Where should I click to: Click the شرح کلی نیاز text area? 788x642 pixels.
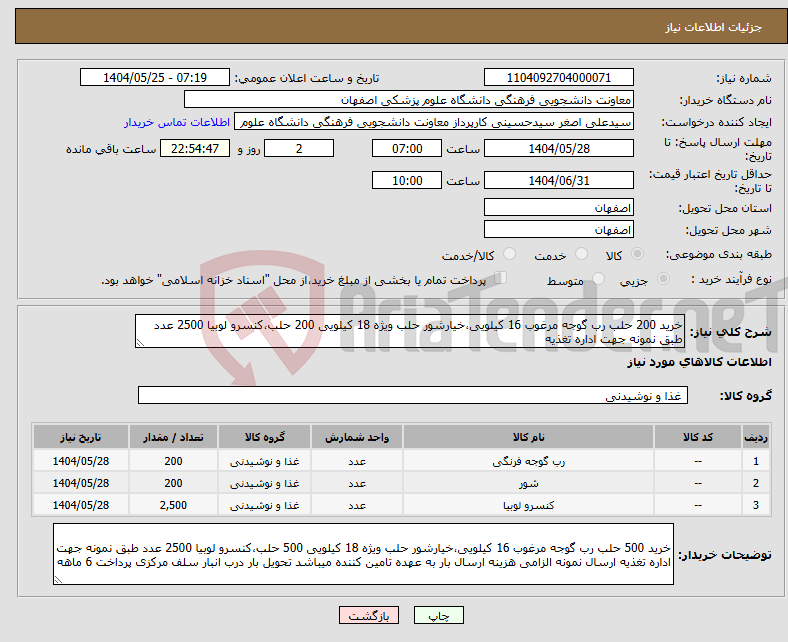click(x=409, y=331)
